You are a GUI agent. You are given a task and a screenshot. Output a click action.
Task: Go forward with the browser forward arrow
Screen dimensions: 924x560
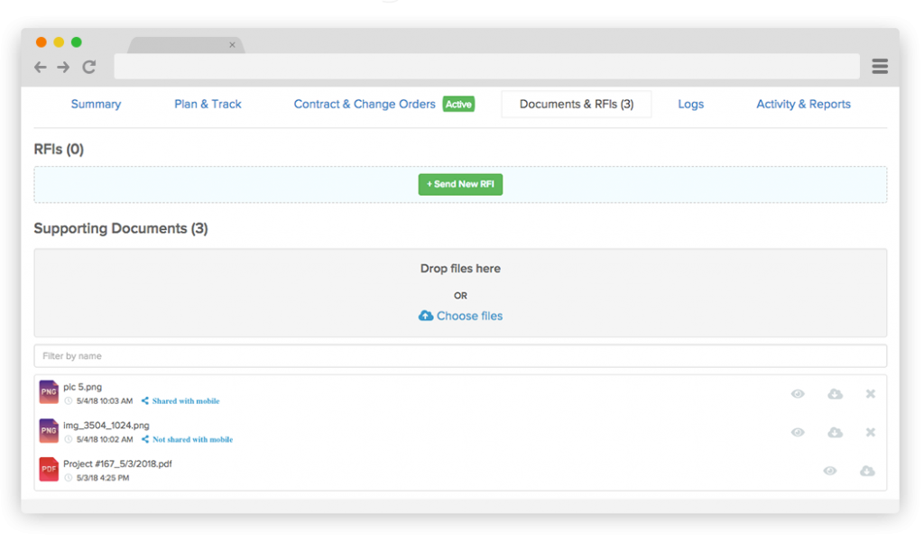click(63, 67)
